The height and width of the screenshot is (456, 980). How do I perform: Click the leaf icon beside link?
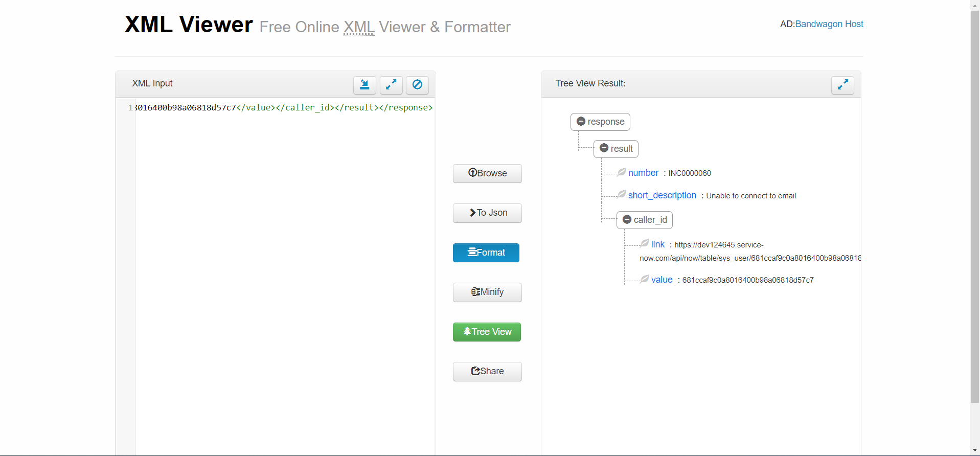coord(645,243)
